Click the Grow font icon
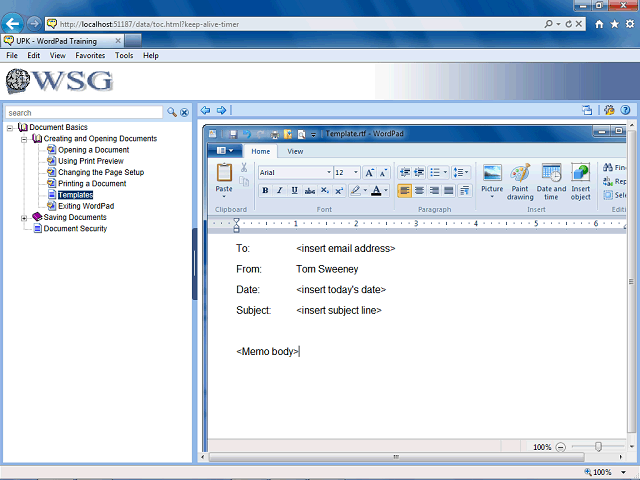Image resolution: width=640 pixels, height=480 pixels. pos(369,173)
